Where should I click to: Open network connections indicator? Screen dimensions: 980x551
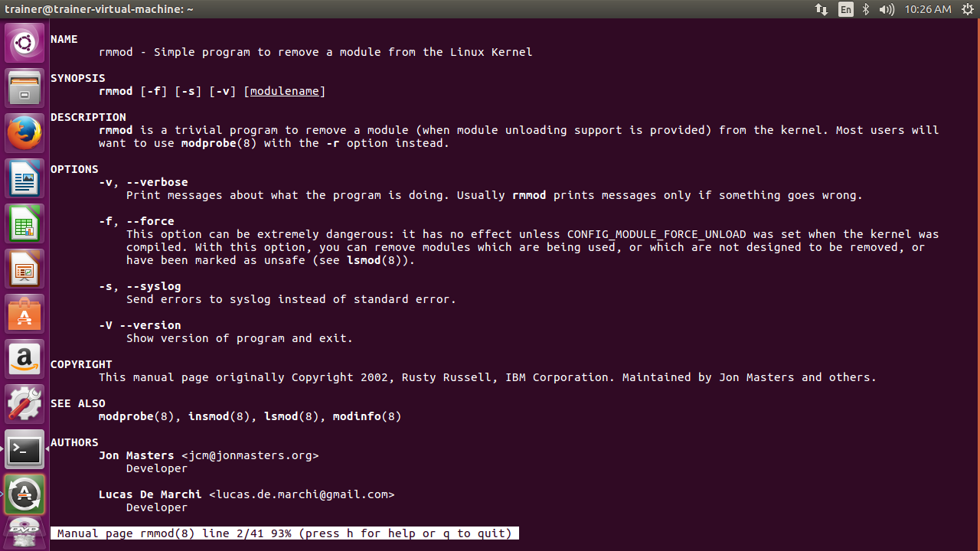click(822, 9)
